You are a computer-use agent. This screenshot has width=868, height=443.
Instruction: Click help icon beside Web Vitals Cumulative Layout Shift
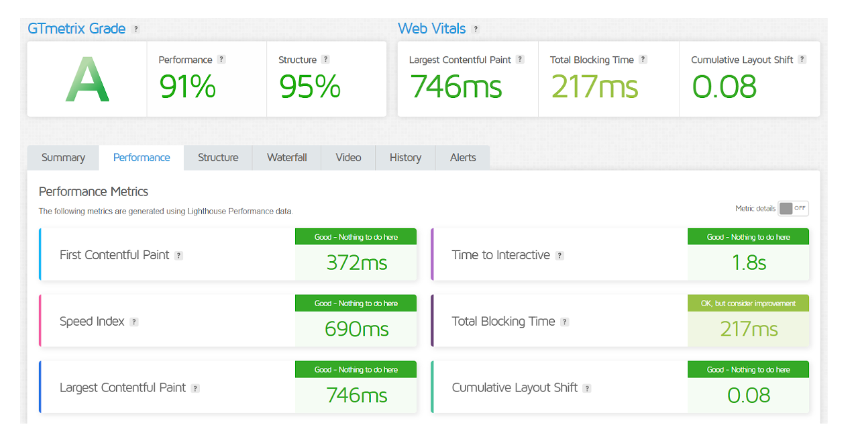(802, 60)
